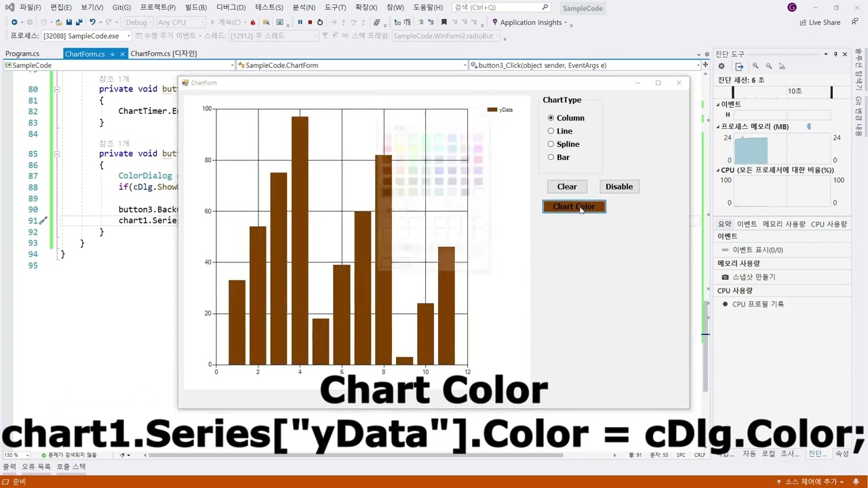Screen dimensions: 868x488
Task: Collapse code block at line 85
Action: tap(57, 154)
